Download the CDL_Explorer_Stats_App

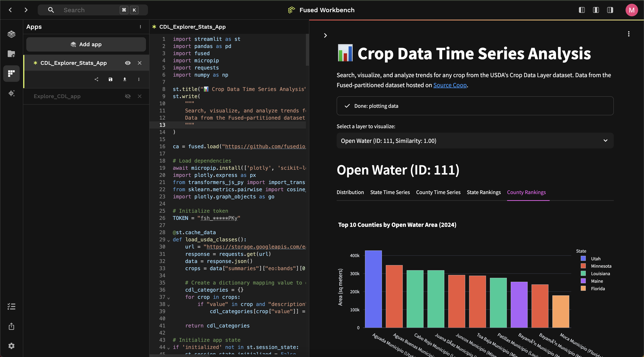click(x=125, y=79)
